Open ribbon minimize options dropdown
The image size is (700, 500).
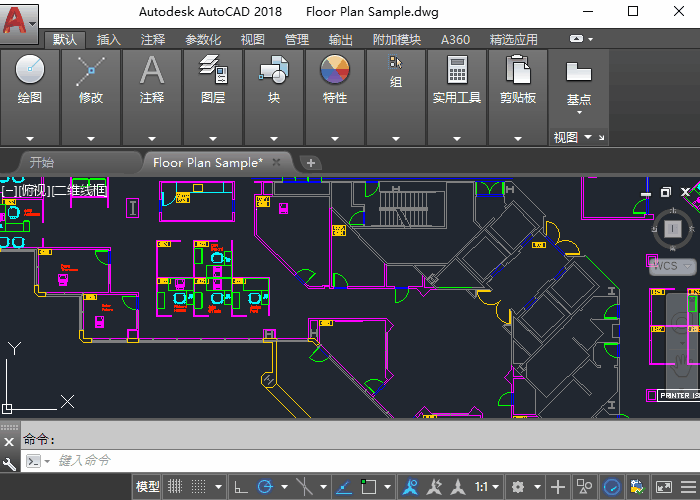591,39
